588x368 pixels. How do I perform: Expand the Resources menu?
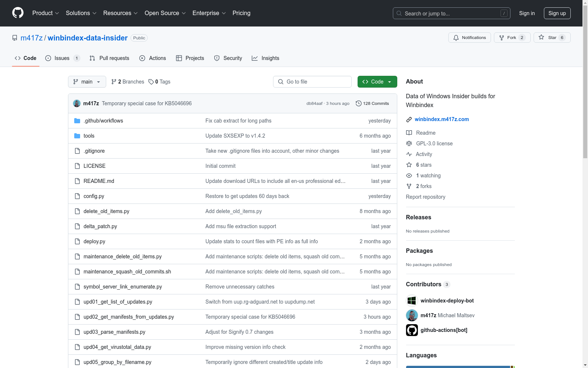[x=121, y=13]
